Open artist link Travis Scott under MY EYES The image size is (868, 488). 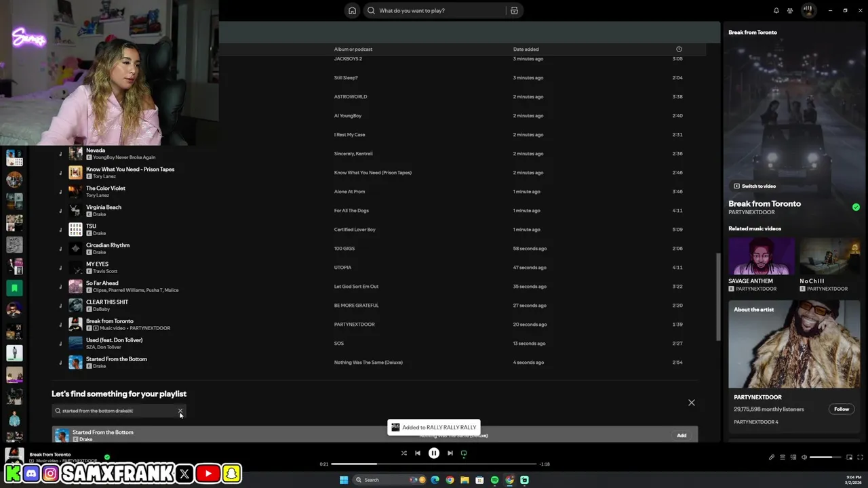click(105, 271)
